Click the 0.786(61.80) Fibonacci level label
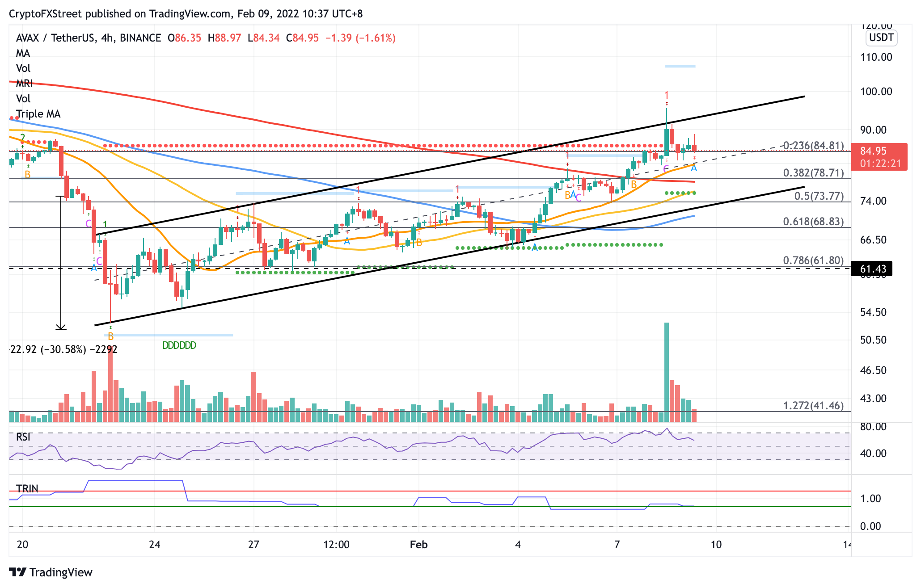921x588 pixels. 813,260
